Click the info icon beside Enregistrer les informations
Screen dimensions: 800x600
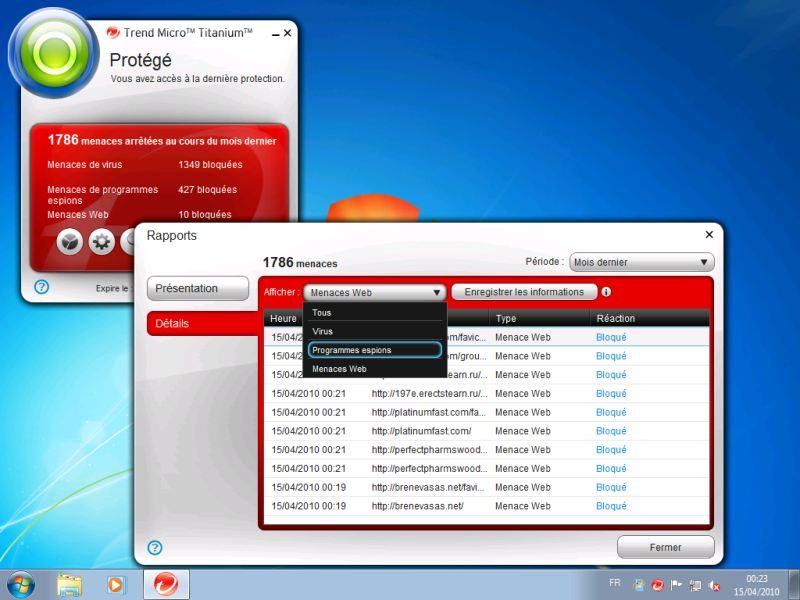pyautogui.click(x=606, y=292)
